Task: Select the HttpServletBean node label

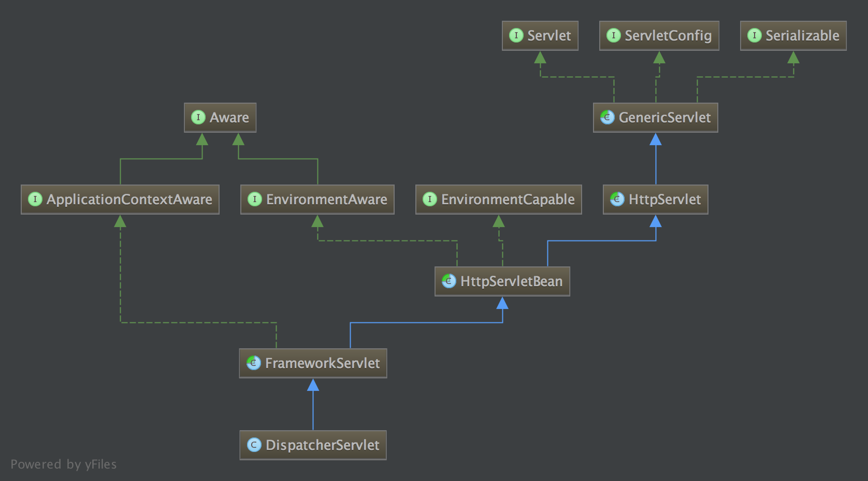Action: [511, 281]
